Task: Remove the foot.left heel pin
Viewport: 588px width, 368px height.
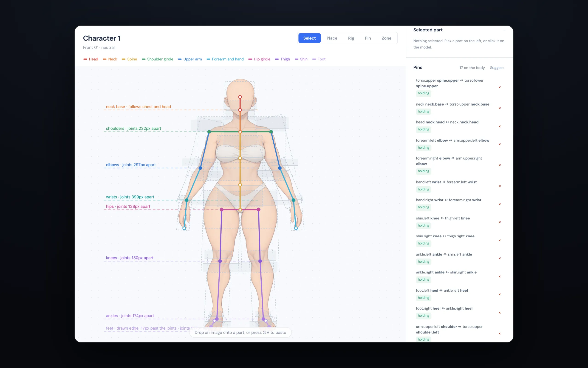Action: tap(500, 294)
